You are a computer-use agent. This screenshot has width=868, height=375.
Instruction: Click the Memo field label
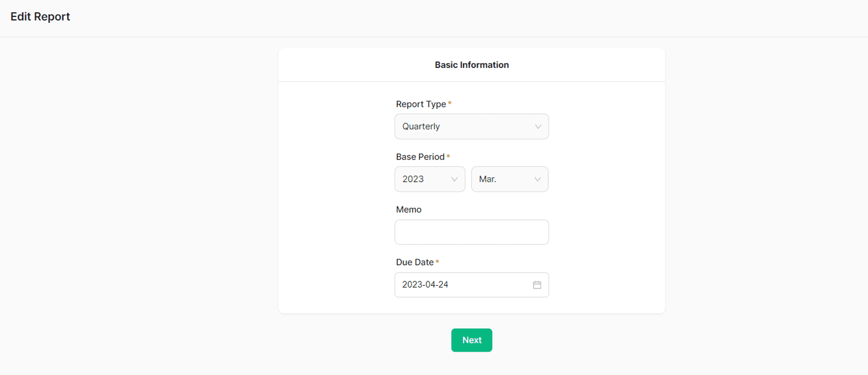[408, 209]
